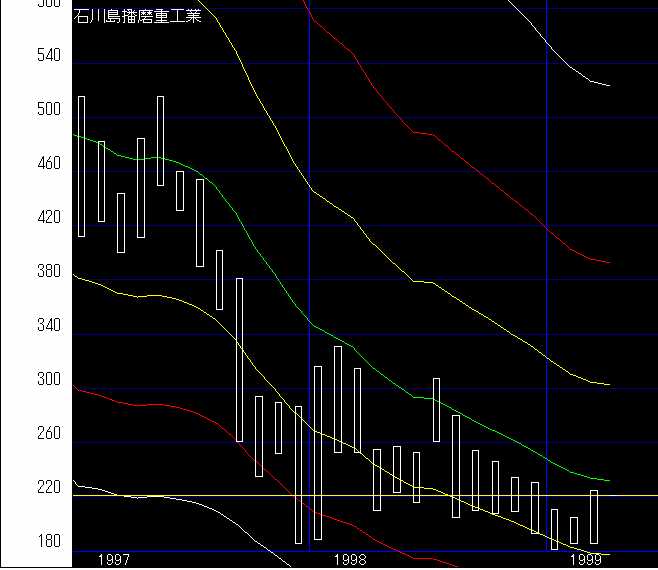Click the right end of the green line

coord(608,481)
